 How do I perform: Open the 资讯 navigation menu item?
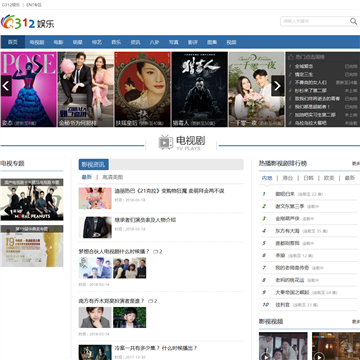135,42
